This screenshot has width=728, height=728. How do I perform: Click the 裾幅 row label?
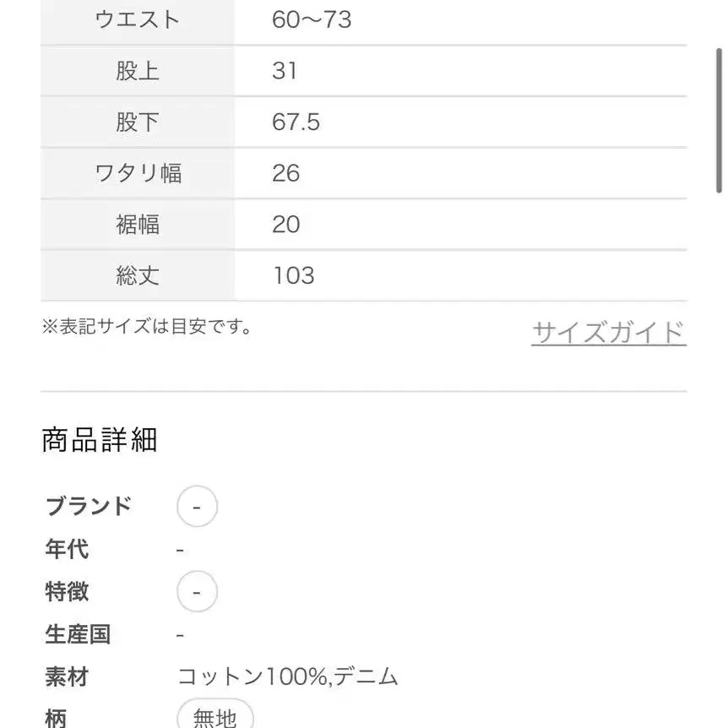click(x=138, y=225)
